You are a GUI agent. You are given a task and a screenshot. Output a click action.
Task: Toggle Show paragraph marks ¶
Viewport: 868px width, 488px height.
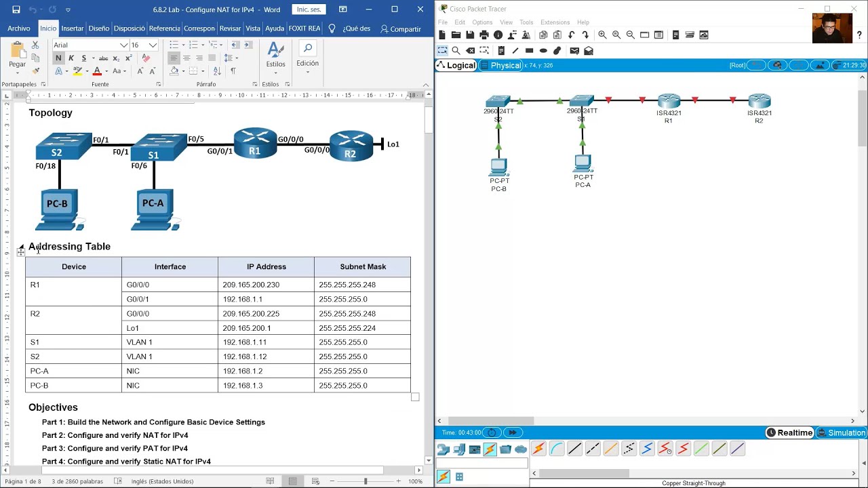pos(233,70)
